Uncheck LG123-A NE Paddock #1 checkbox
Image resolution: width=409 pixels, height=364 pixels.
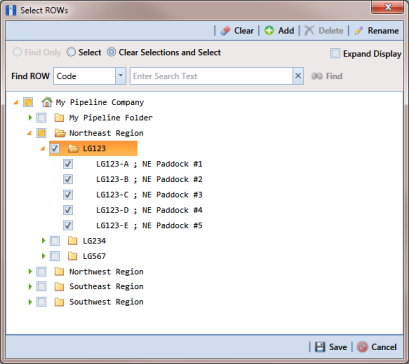[68, 164]
